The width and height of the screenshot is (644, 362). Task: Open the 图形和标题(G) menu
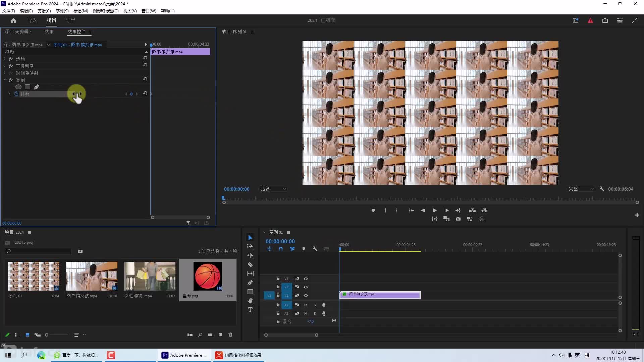click(x=106, y=11)
